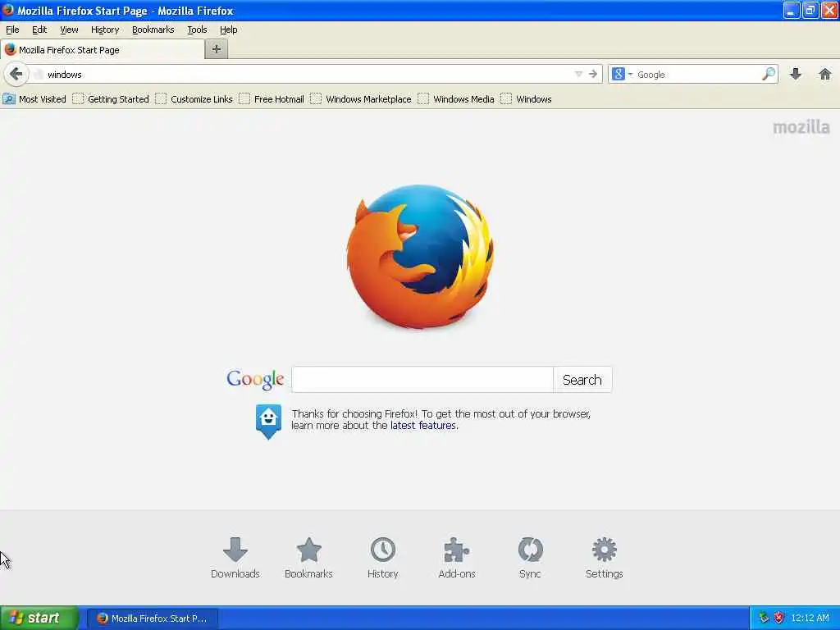Click the magnifier icon in search bar
Image resolution: width=840 pixels, height=630 pixels.
(769, 74)
